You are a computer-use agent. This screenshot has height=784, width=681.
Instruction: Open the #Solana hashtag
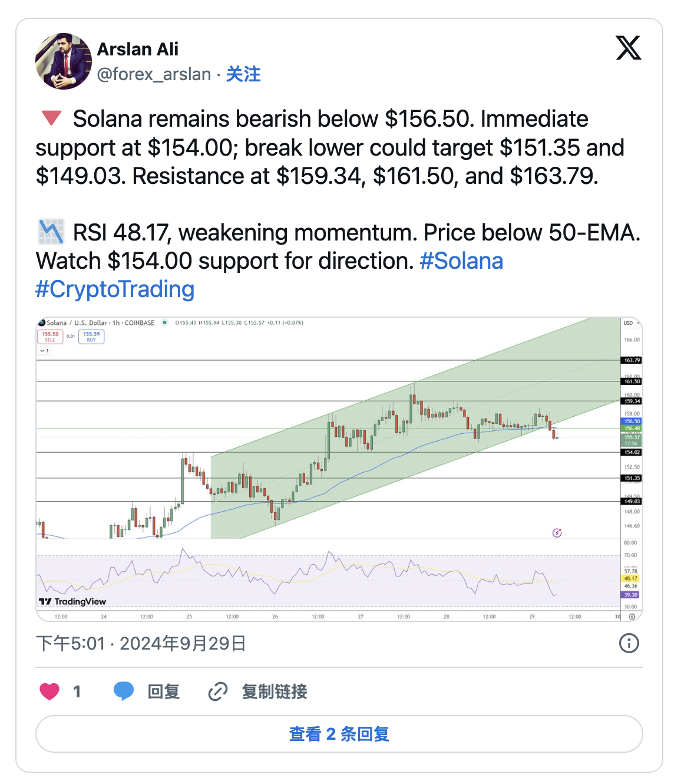(461, 261)
